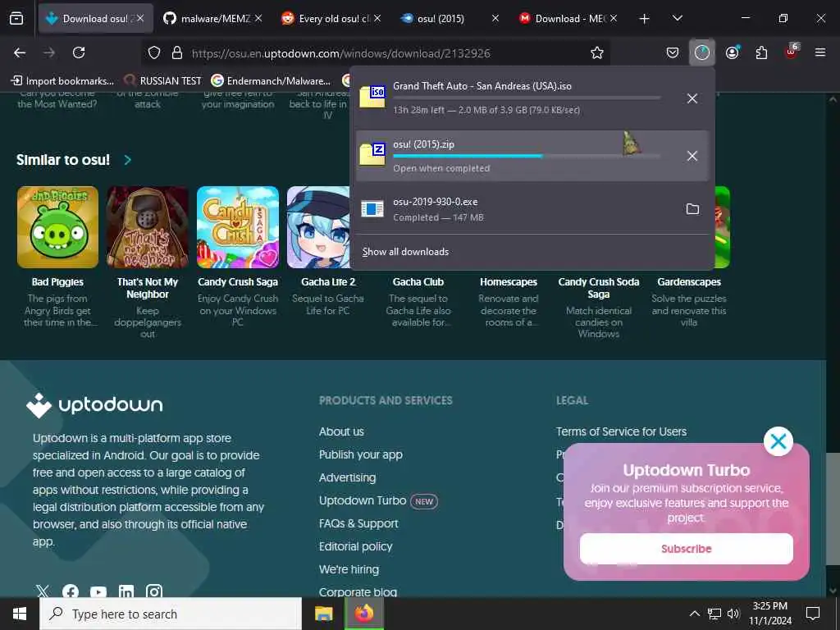Viewport: 840px width, 630px height.
Task: Switch to Download - MEGA tab
Action: (569, 18)
